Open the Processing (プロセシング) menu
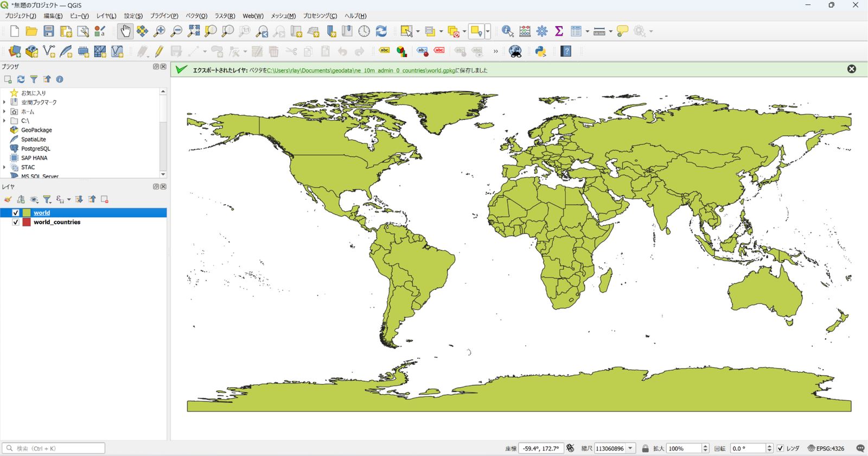 click(x=320, y=16)
